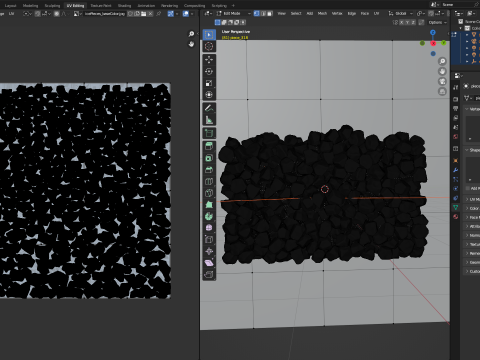Switch to the Layout workspace tab
This screenshot has height=360, width=480.
tap(10, 6)
